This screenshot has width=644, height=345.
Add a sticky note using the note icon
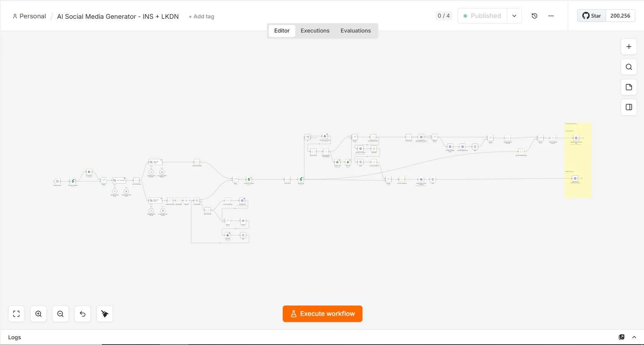629,87
